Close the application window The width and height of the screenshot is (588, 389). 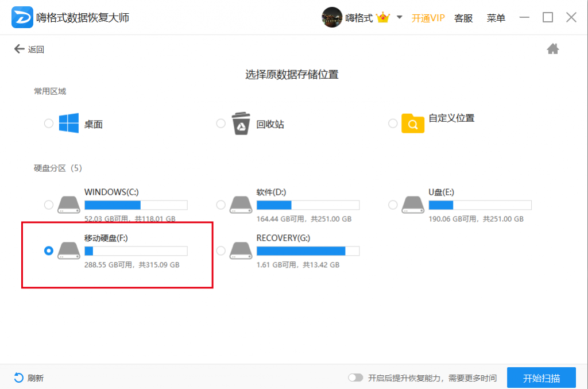571,17
